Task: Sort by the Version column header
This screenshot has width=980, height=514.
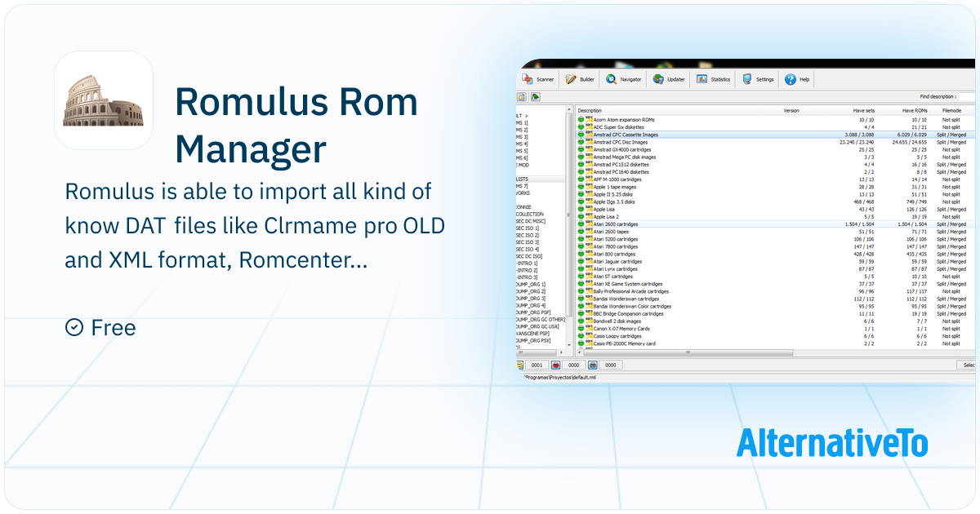Action: tap(791, 110)
